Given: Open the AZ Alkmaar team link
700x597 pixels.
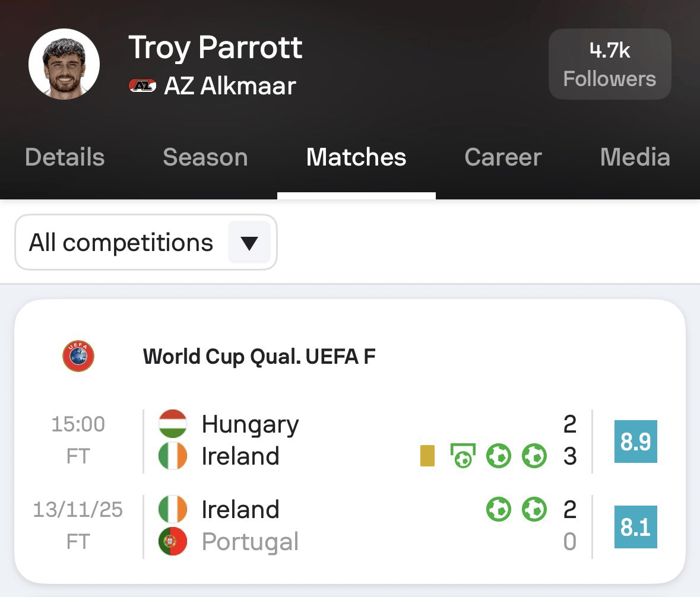Looking at the screenshot, I should pyautogui.click(x=230, y=86).
